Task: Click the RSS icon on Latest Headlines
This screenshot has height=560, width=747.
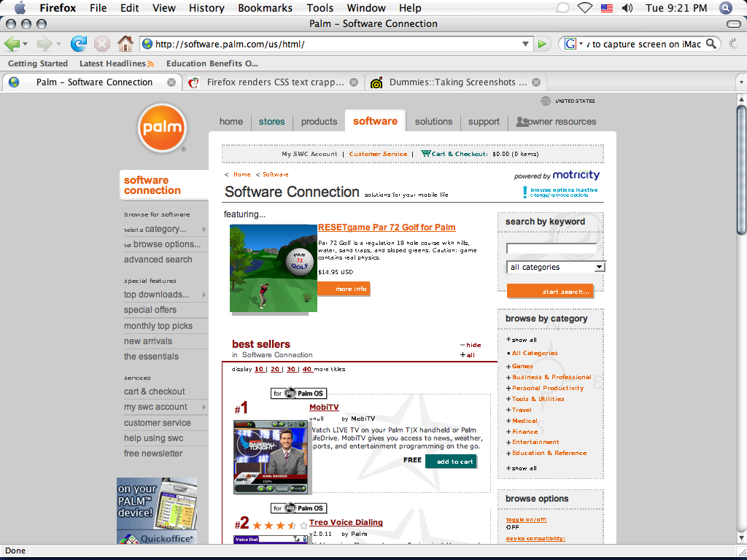Action: (150, 64)
